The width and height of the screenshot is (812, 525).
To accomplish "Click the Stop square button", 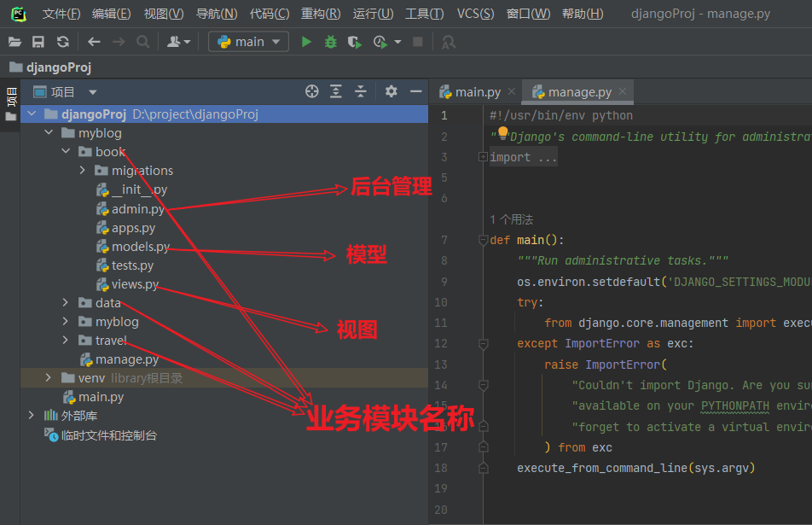I will tap(417, 42).
